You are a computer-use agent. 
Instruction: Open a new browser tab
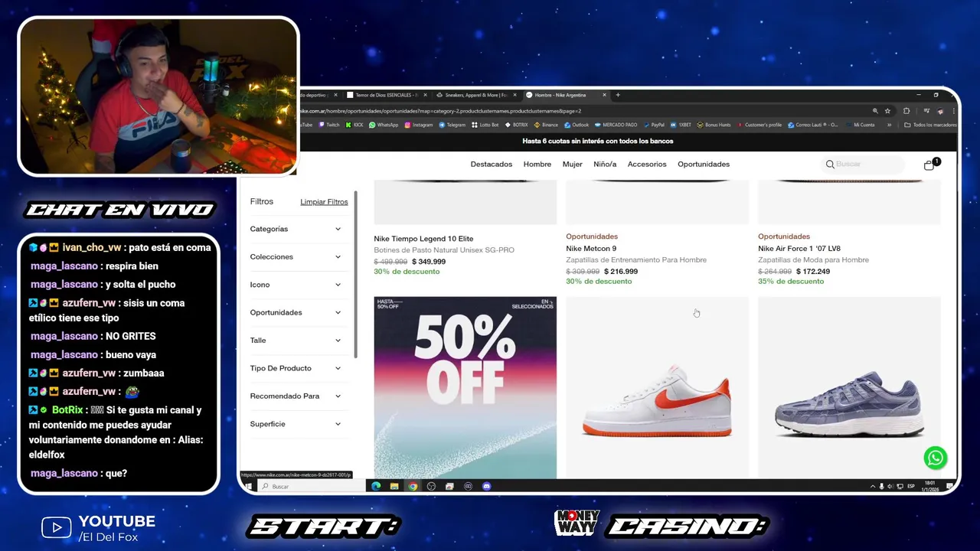click(x=618, y=95)
